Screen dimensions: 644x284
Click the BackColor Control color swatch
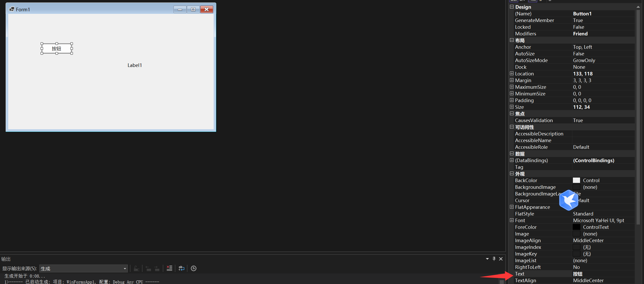click(576, 180)
